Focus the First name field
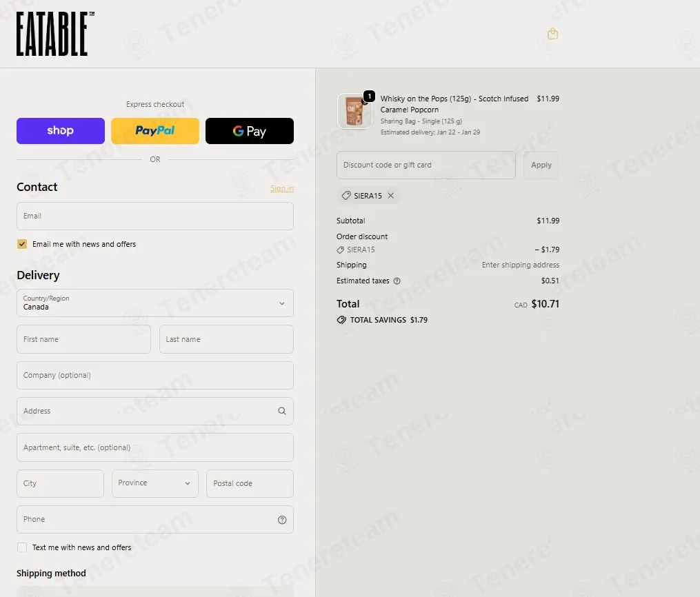Viewport: 700px width, 597px height. pyautogui.click(x=84, y=339)
